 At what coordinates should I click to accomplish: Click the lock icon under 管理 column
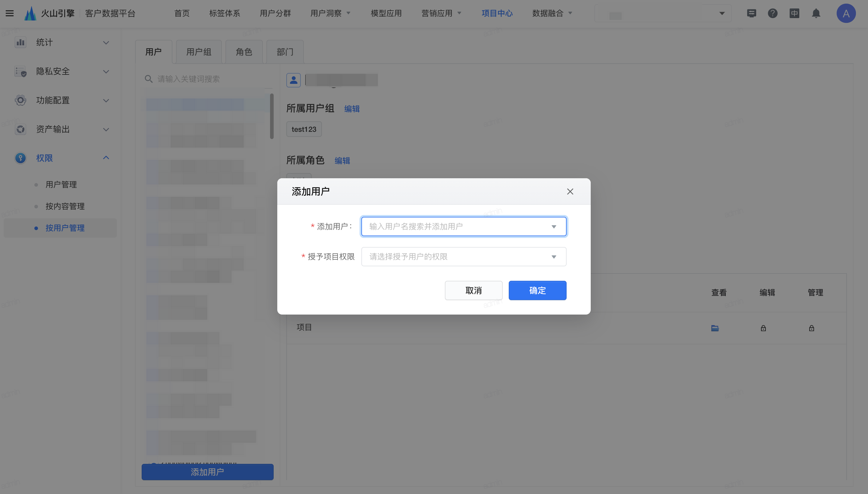tap(811, 328)
